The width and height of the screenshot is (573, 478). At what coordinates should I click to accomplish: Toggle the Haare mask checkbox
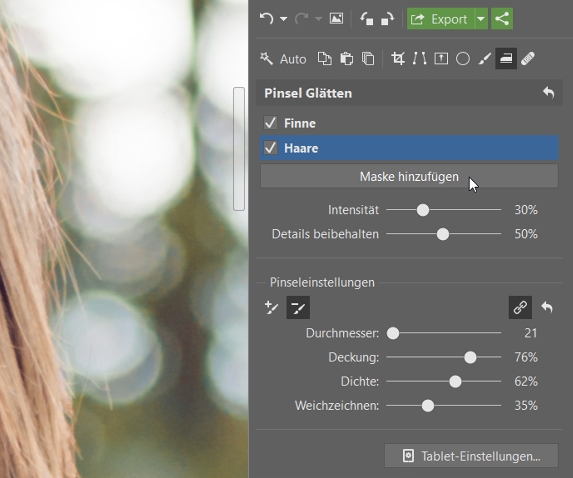pyautogui.click(x=270, y=148)
